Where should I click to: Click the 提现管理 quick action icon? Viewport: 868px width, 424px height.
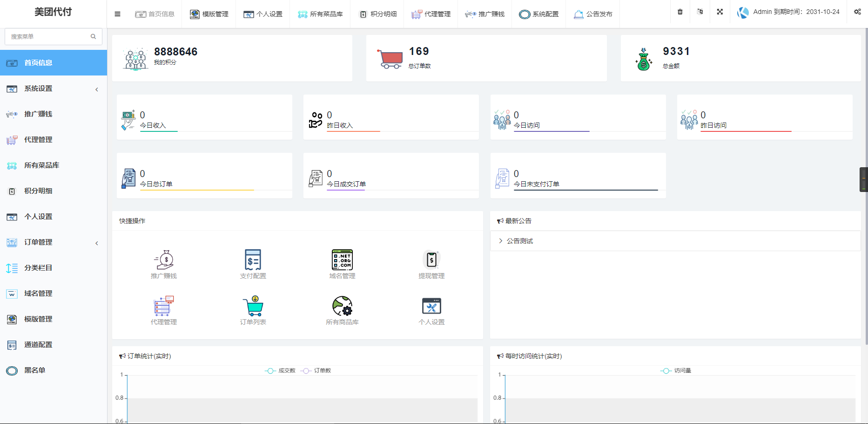click(x=431, y=260)
